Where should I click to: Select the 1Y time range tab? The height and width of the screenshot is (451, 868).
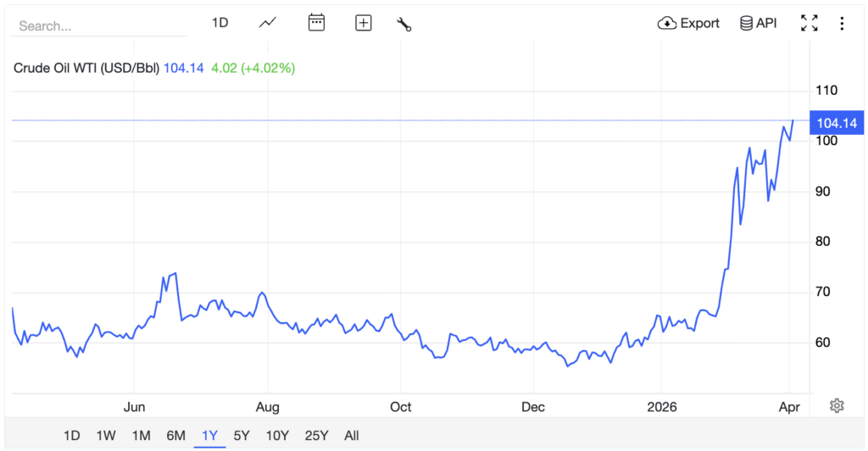point(209,436)
